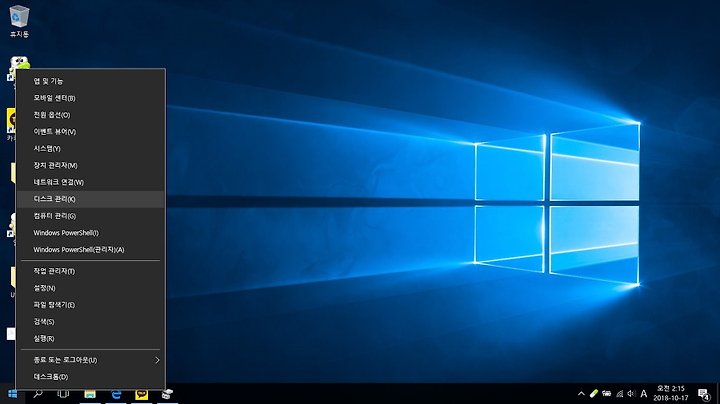Screen dimensions: 720x404
Task: Launch File Explorer from the taskbar
Action: pos(90,394)
